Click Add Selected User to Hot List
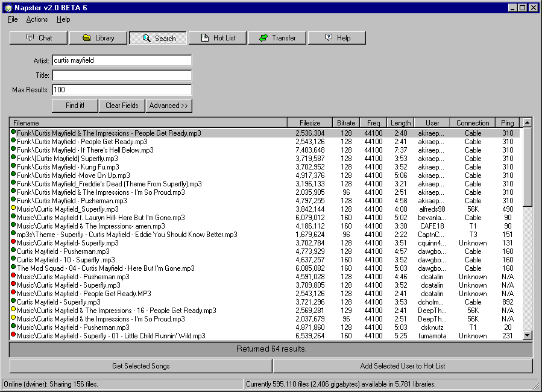 click(403, 365)
